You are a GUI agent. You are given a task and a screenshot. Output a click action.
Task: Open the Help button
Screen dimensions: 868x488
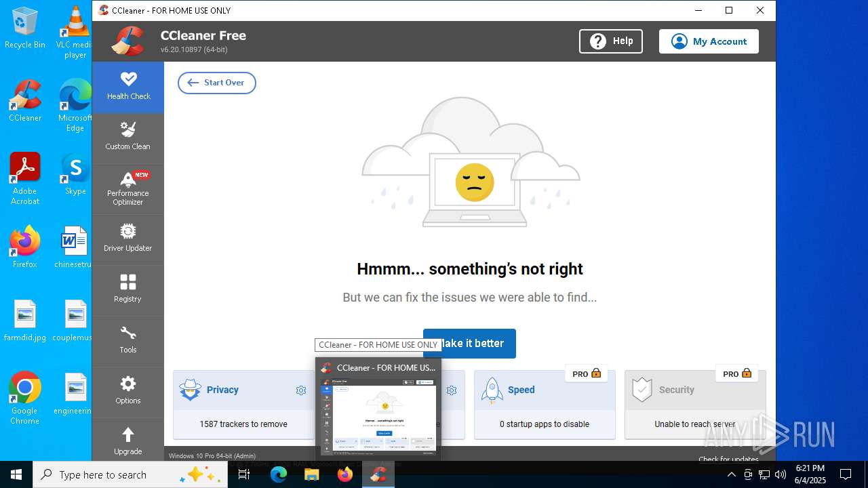611,41
